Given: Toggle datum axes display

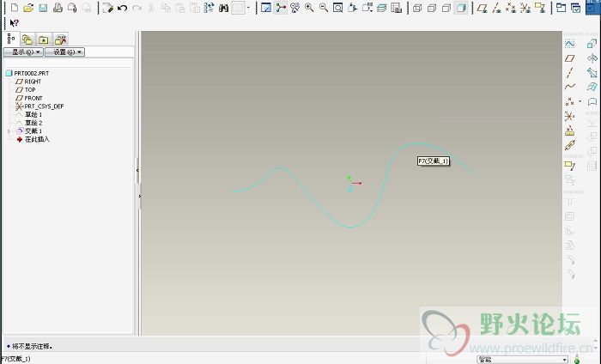Looking at the screenshot, I should point(497,8).
